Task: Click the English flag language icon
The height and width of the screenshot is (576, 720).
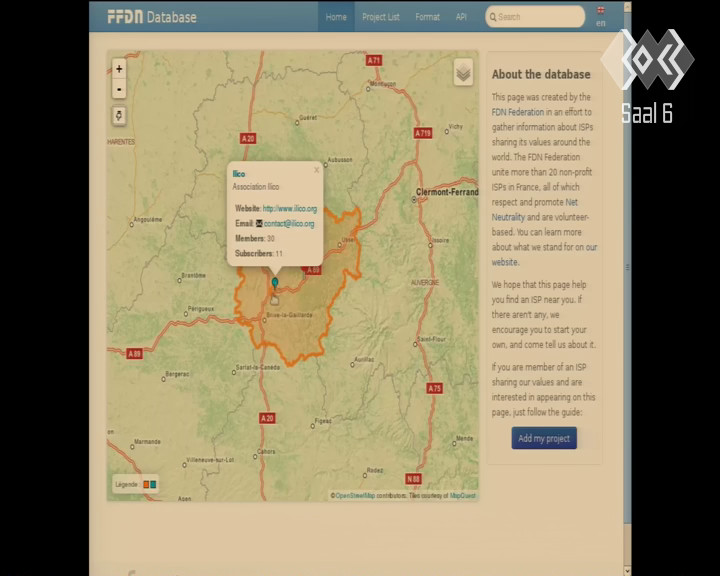Action: [601, 10]
